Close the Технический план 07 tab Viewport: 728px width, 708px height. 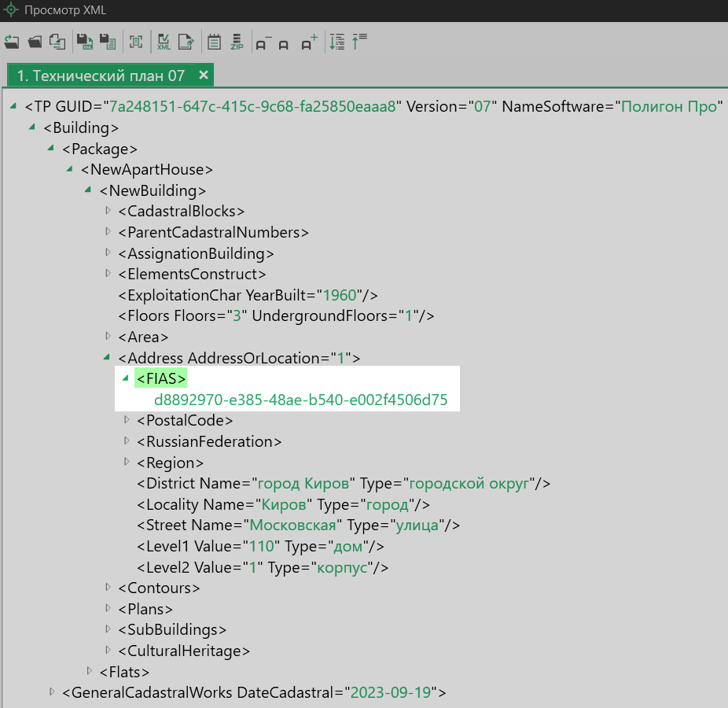tap(203, 75)
